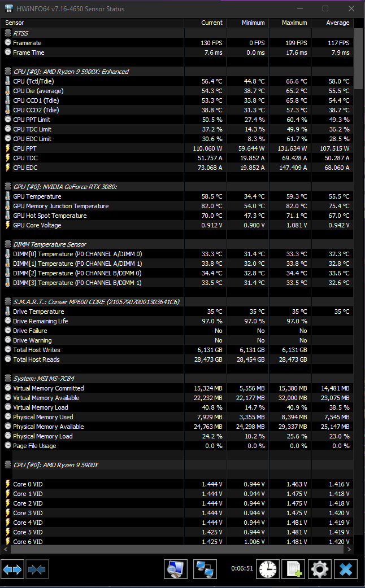Select the Physical Memory Available row
Viewport: 365px width, 588px height.
(177, 427)
